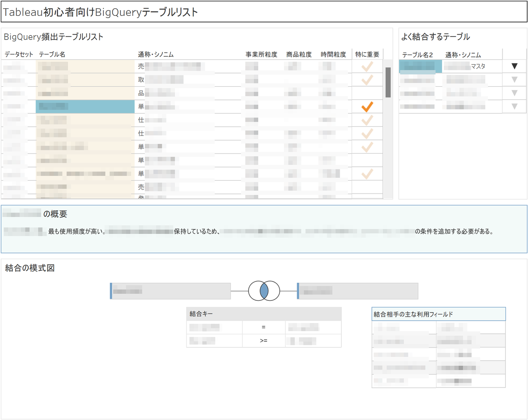Click the 商品粒度 column header
Image resolution: width=528 pixels, height=420 pixels.
pyautogui.click(x=299, y=55)
